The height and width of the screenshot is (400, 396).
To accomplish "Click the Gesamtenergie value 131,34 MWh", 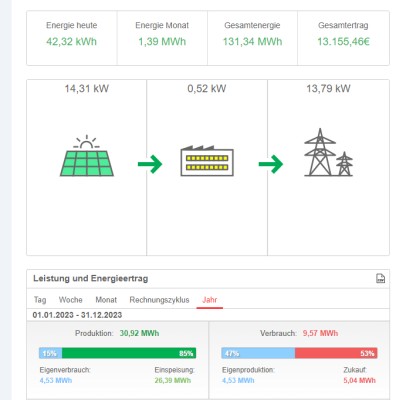I will (252, 42).
